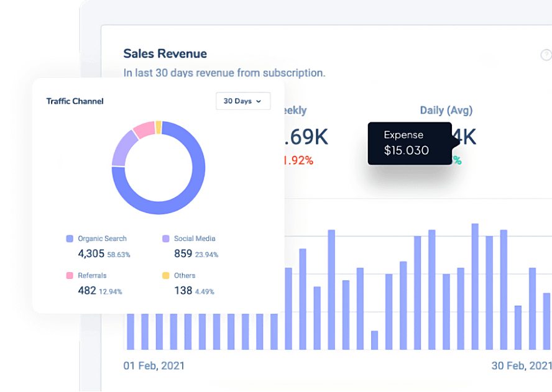Open the 30 Days dropdown
Viewport: 552px width, 392px height.
click(242, 101)
